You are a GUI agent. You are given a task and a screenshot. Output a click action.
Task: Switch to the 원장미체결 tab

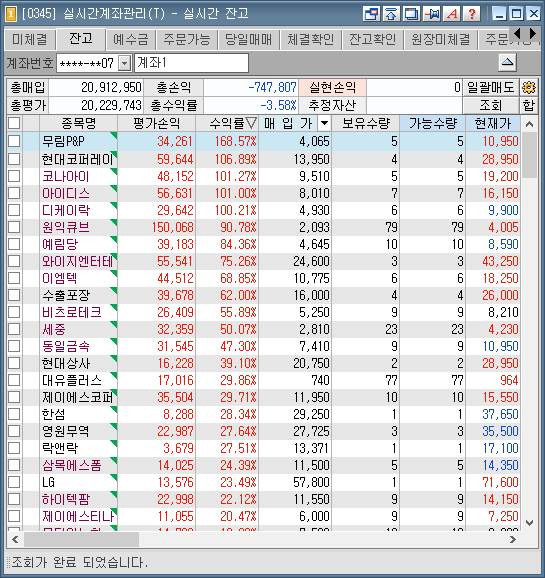pyautogui.click(x=441, y=39)
